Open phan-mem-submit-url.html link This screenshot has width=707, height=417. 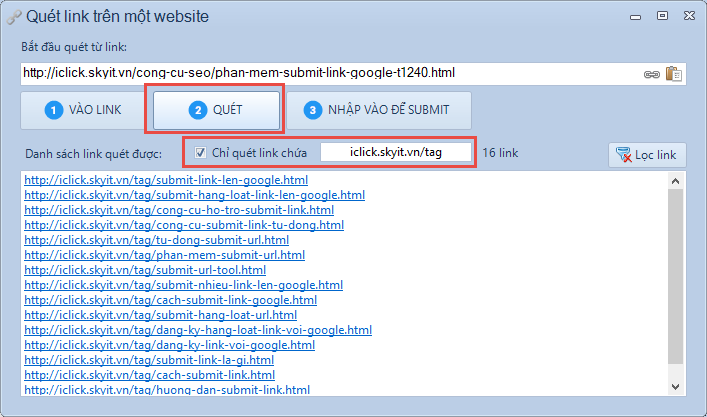click(165, 255)
